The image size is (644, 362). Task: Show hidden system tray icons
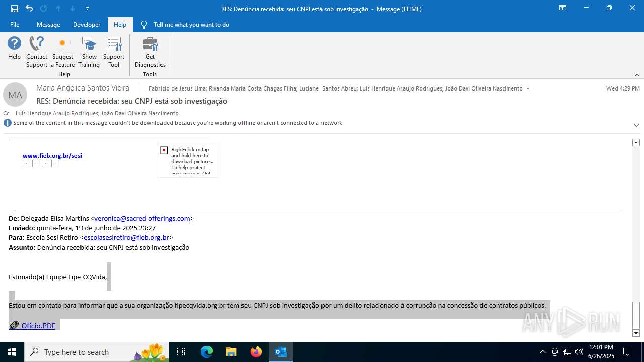coord(542,352)
